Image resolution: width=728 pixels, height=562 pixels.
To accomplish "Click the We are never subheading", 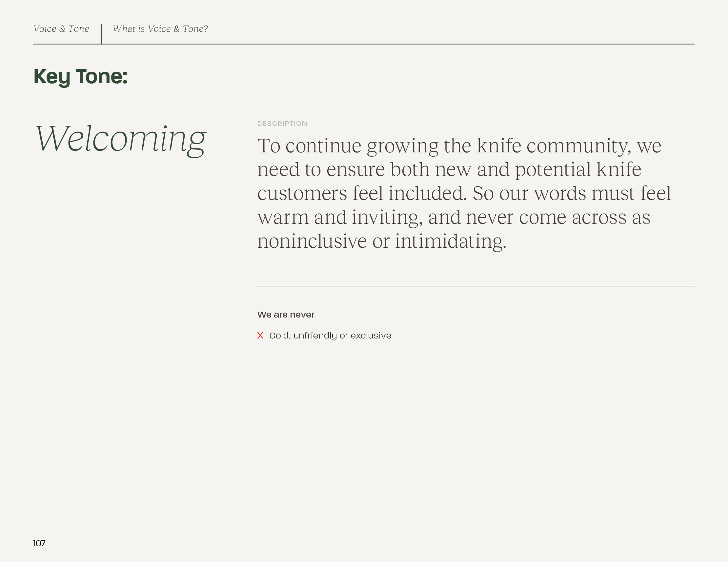I will click(286, 315).
